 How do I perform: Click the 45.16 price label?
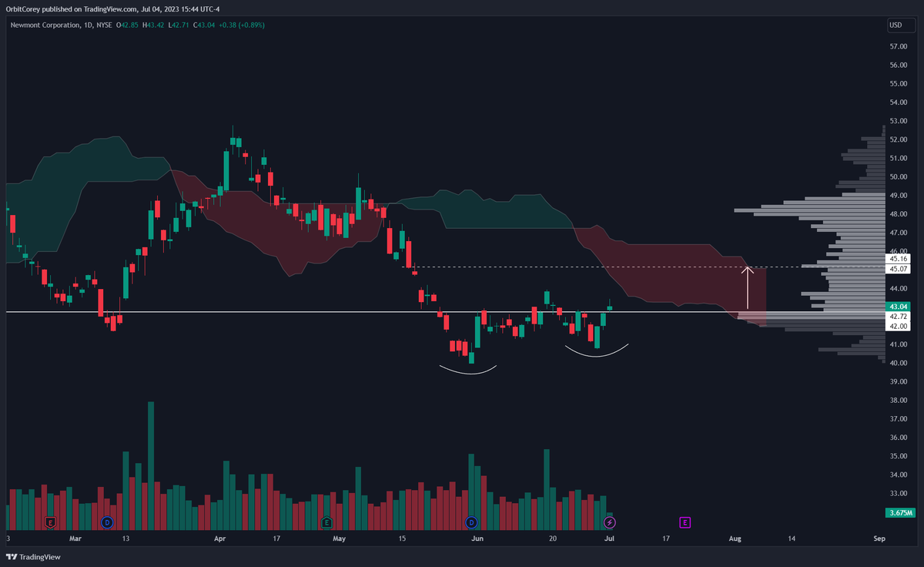pos(899,259)
